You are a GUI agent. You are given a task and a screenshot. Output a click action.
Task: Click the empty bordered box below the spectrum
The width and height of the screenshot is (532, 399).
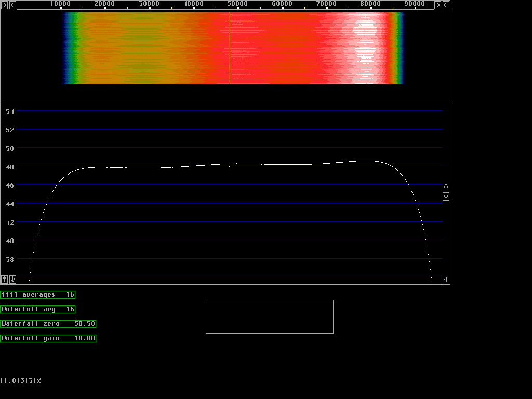tap(270, 316)
